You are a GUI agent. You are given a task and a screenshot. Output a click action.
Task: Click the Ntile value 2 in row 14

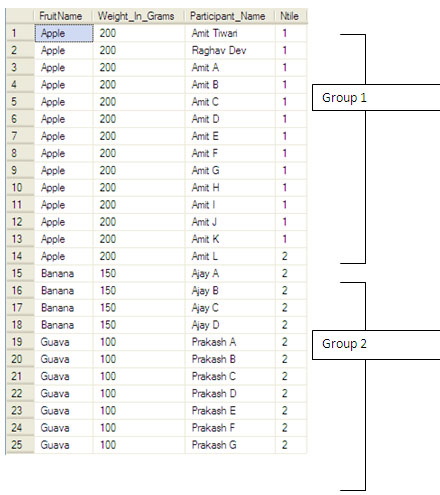tap(291, 256)
